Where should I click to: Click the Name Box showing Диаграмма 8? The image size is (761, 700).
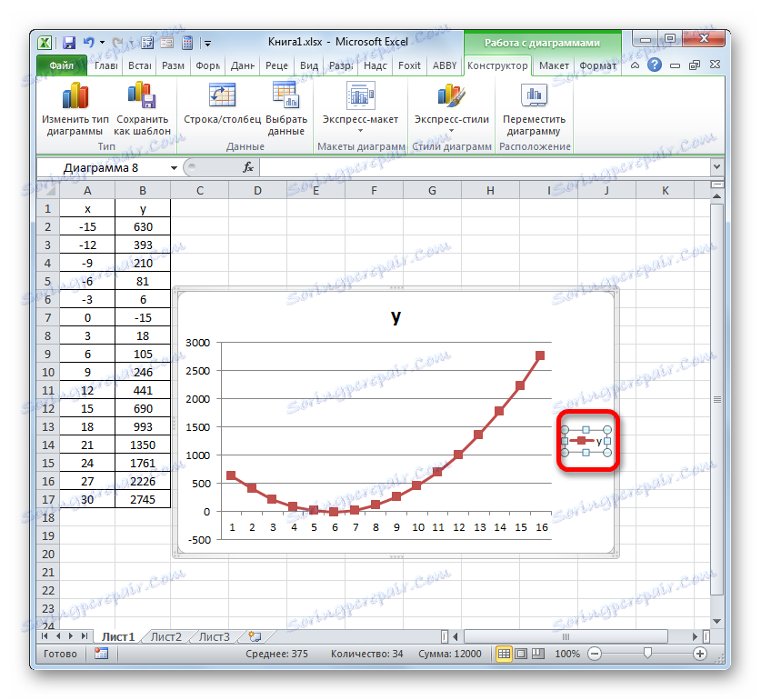coord(102,168)
